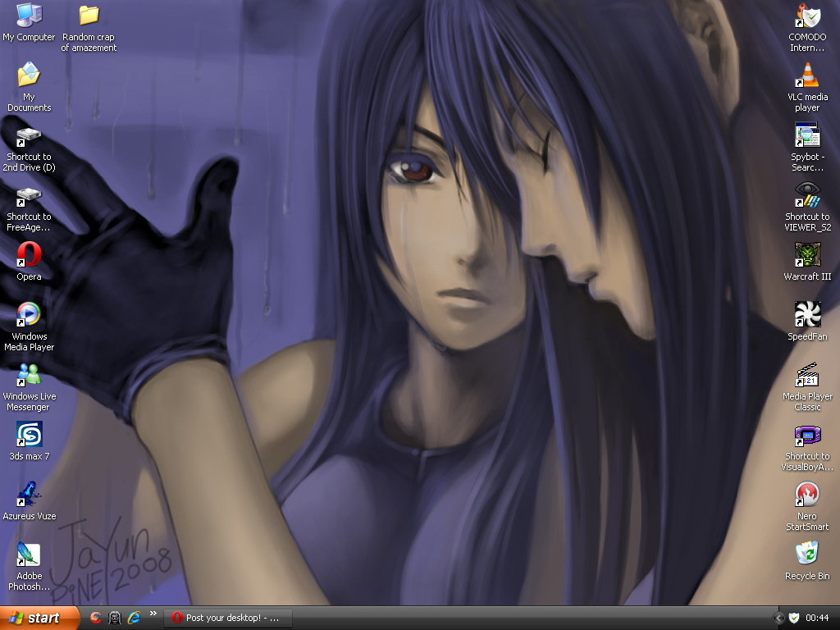The height and width of the screenshot is (630, 840).
Task: Launch CCleaner from the Quick Launch bar
Action: [x=95, y=618]
